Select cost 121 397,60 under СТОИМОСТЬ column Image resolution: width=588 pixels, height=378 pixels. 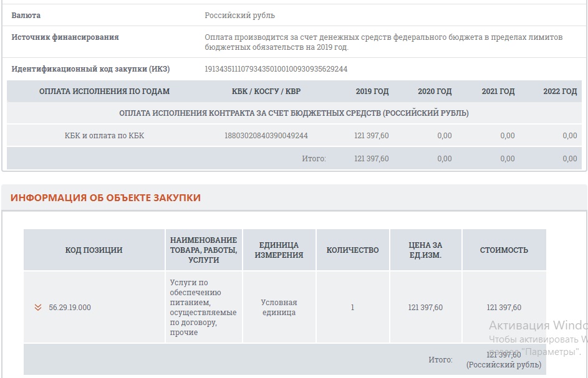pyautogui.click(x=504, y=307)
